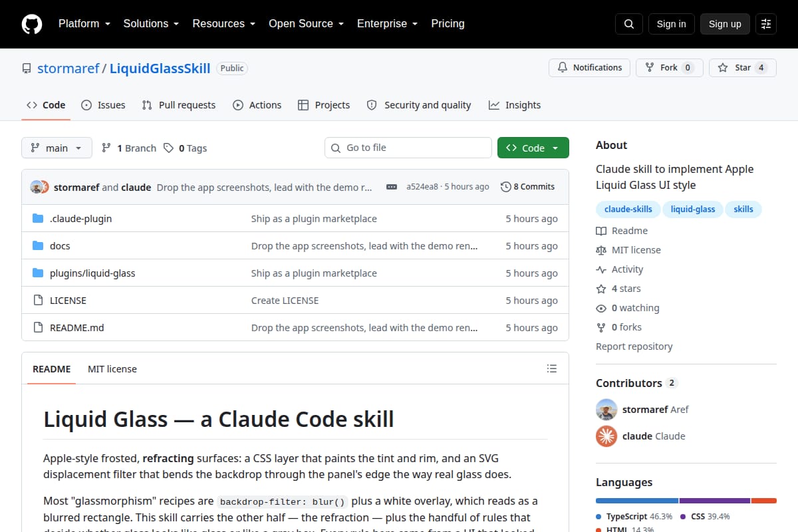The width and height of the screenshot is (798, 532).
Task: Open the LiquidGlassSkill repository link
Action: [x=160, y=68]
